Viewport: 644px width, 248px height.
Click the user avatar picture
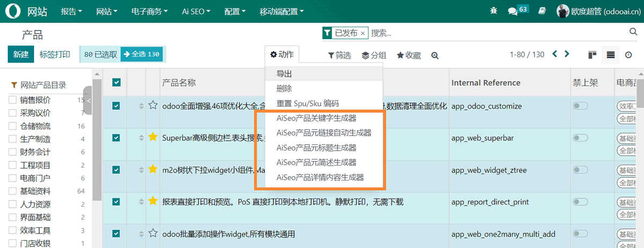tap(562, 11)
